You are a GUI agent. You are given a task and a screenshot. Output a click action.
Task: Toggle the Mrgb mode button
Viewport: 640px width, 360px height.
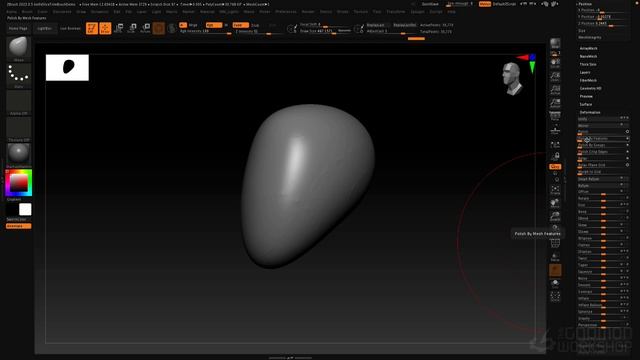[193, 25]
